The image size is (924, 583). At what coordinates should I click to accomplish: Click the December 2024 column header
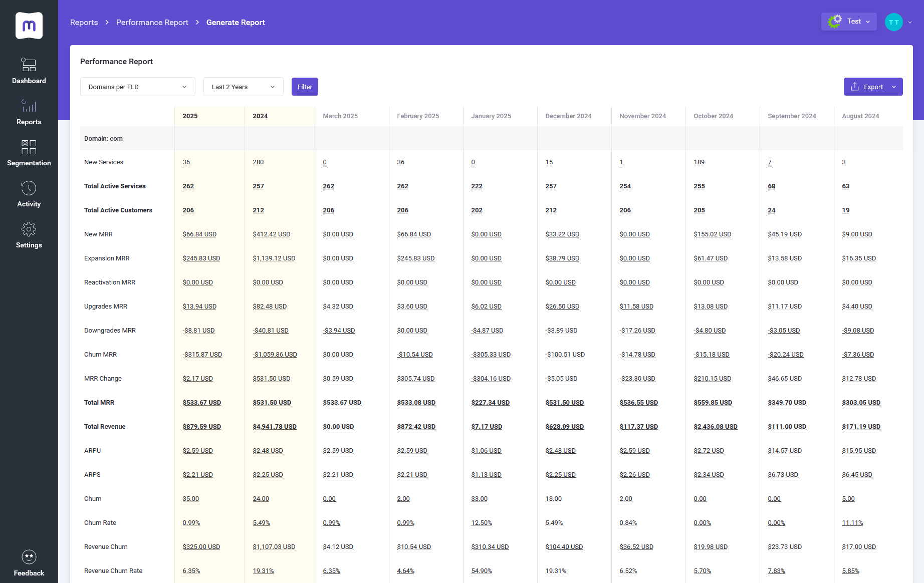click(568, 116)
